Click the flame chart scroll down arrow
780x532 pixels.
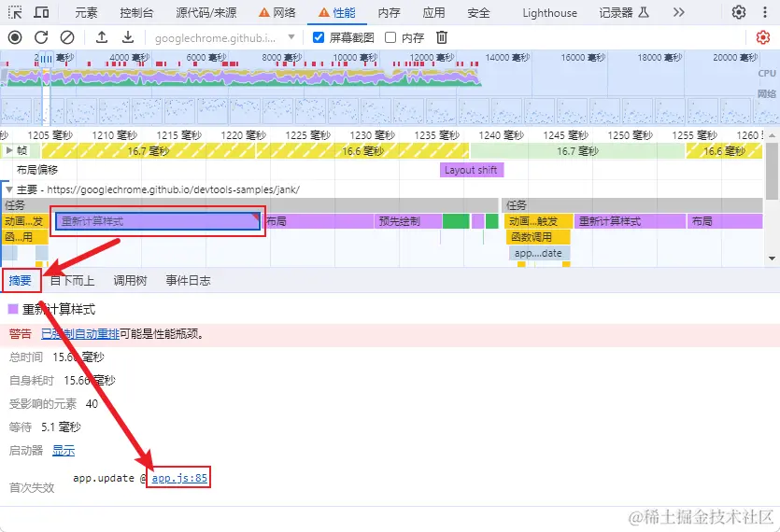[x=772, y=258]
